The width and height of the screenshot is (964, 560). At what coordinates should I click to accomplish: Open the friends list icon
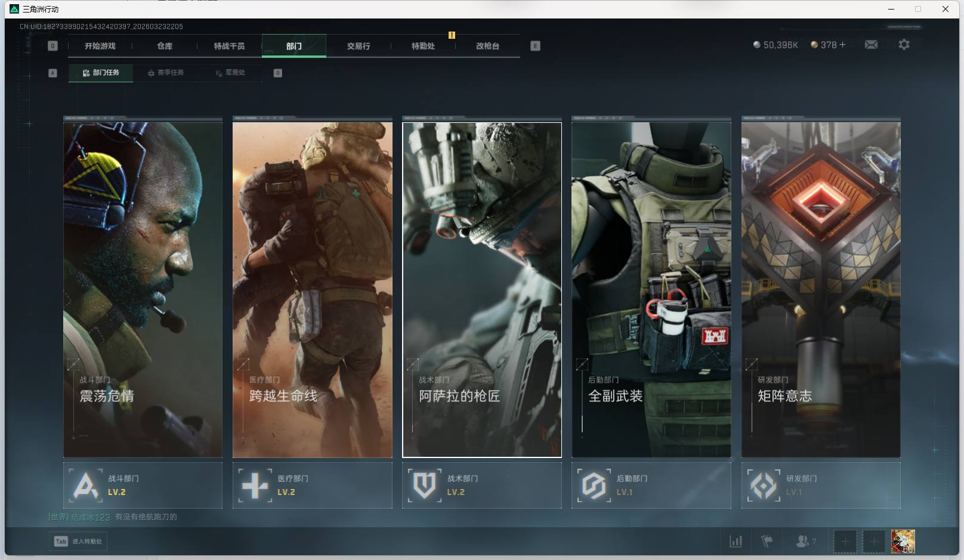tap(803, 542)
